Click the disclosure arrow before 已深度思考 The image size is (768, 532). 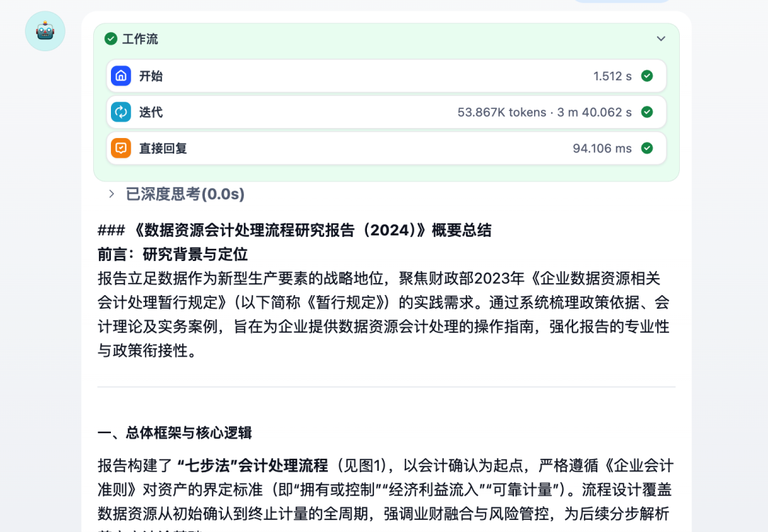(112, 193)
